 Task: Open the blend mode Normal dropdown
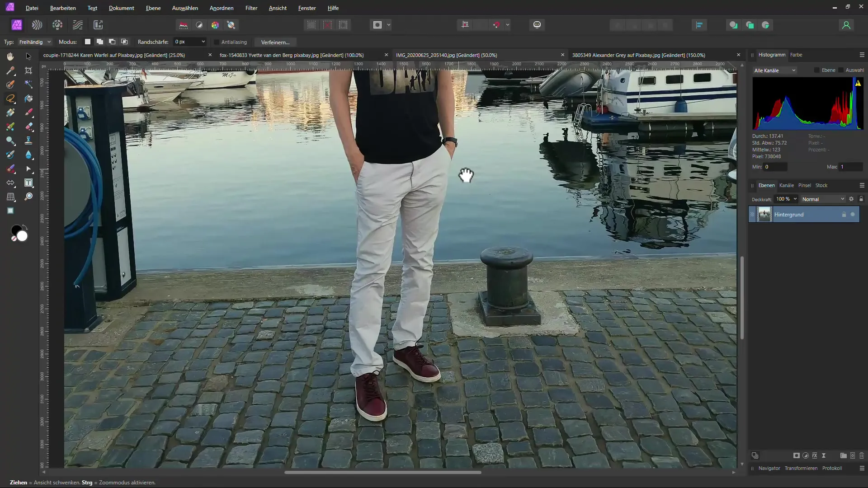click(x=823, y=199)
